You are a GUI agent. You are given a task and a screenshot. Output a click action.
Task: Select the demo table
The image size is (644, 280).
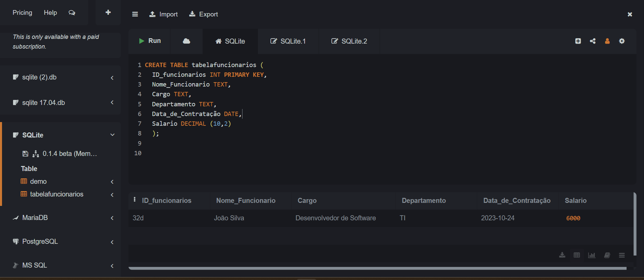[38, 181]
